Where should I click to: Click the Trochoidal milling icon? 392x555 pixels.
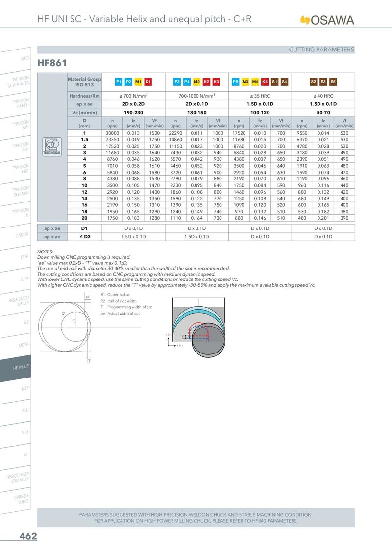point(52,147)
